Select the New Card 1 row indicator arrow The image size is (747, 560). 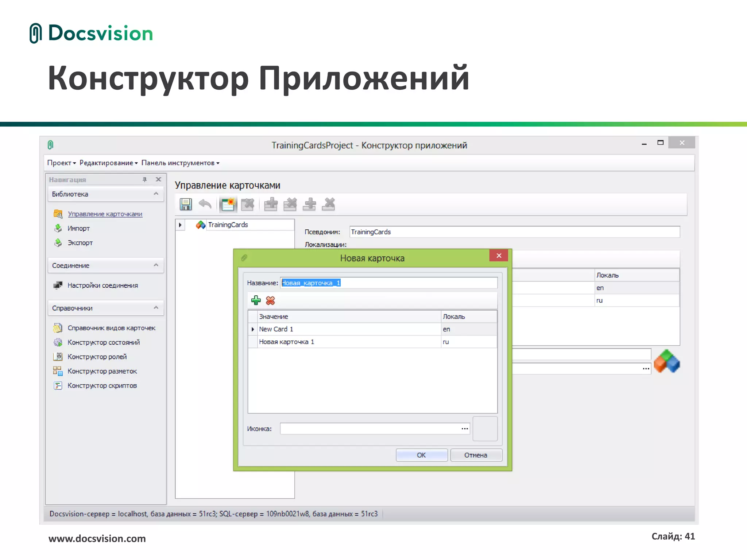point(253,329)
